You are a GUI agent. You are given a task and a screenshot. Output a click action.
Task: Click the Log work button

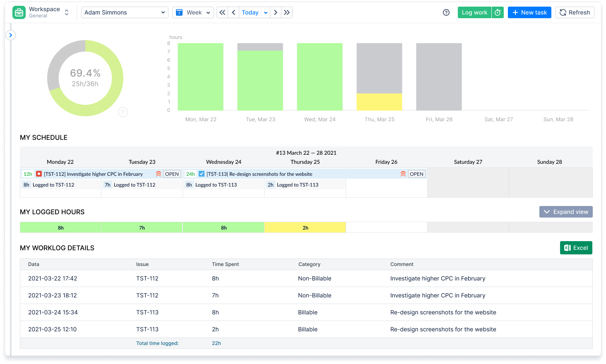click(474, 12)
